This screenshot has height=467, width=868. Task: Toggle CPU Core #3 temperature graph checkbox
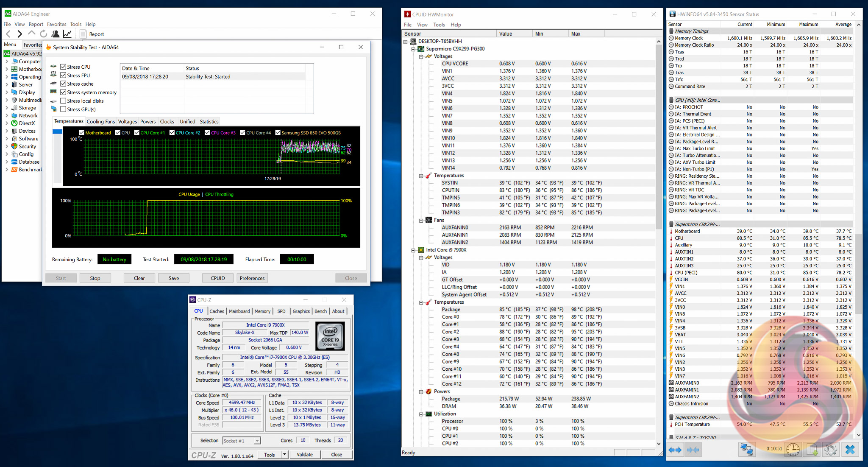click(x=207, y=133)
